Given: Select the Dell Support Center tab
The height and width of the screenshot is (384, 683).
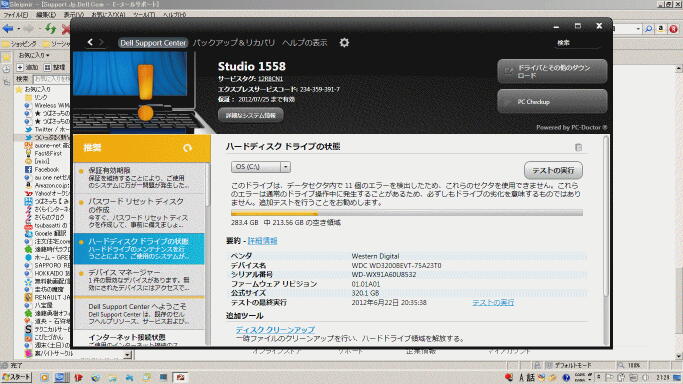Looking at the screenshot, I should point(153,43).
